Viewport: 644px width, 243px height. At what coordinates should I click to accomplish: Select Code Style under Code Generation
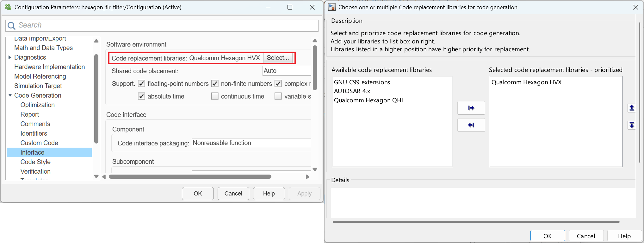(x=35, y=162)
